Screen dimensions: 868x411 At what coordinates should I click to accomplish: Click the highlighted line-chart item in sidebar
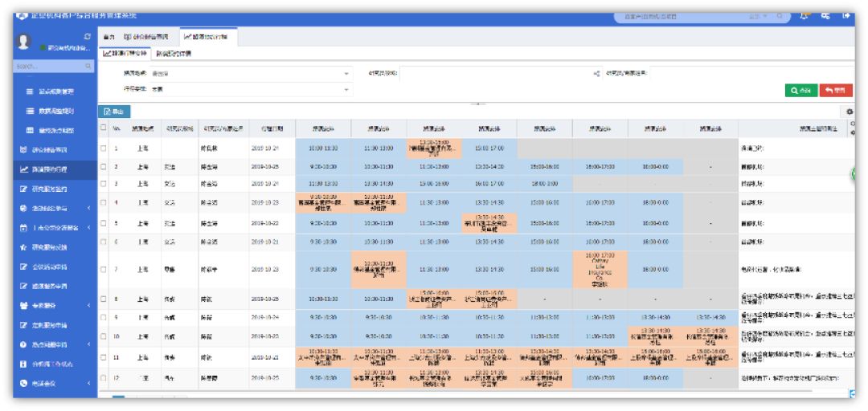tap(55, 169)
